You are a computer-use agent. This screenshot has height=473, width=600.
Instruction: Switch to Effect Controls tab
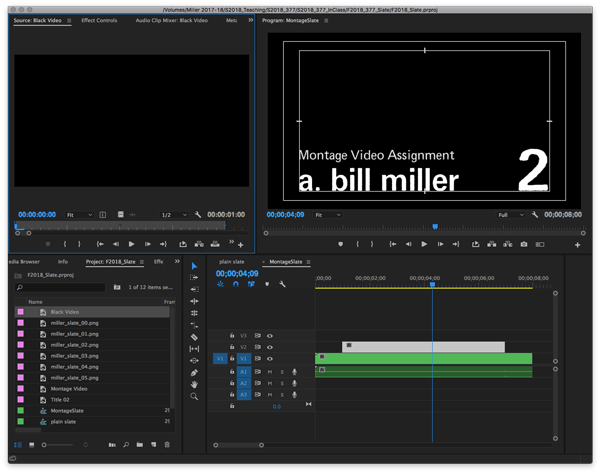[99, 20]
